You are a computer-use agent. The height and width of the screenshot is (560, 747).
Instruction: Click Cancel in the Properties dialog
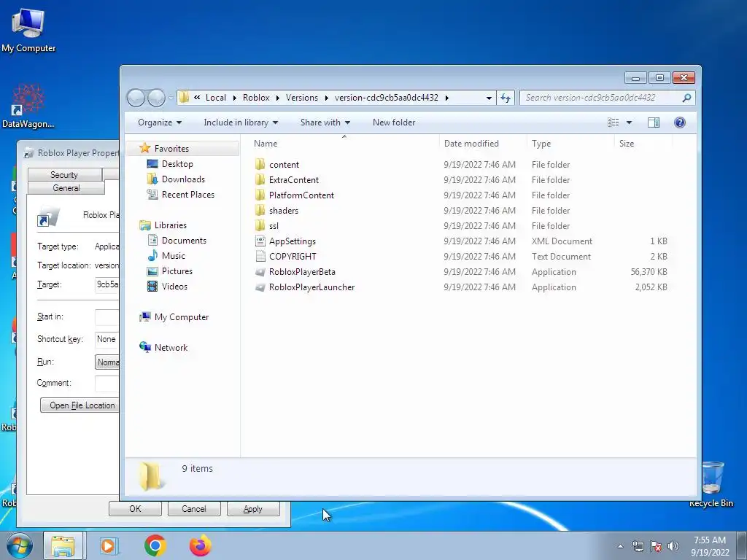194,508
